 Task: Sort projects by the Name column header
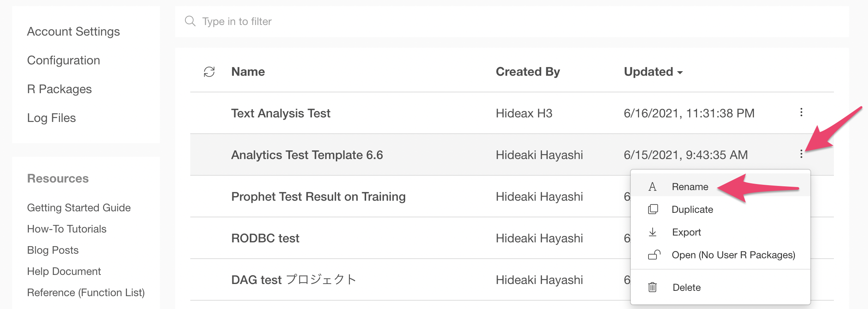[248, 72]
